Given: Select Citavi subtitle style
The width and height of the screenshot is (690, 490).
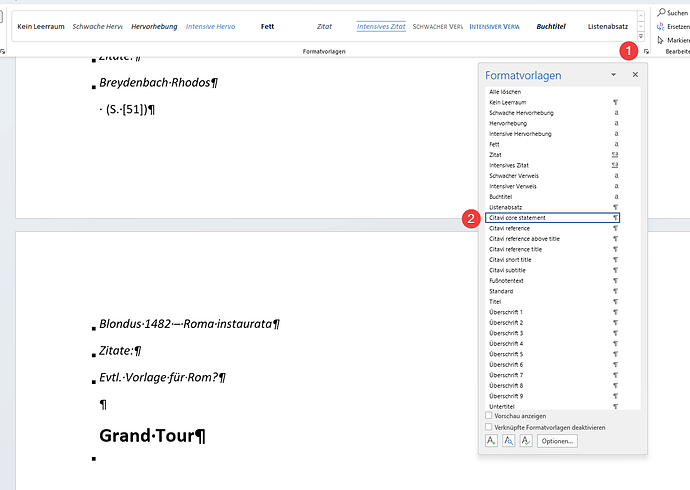Looking at the screenshot, I should (x=552, y=270).
